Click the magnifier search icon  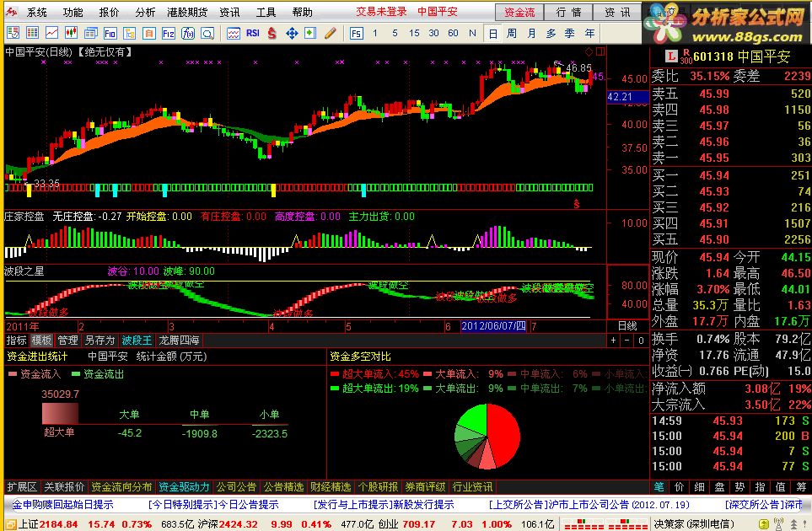pos(207,33)
